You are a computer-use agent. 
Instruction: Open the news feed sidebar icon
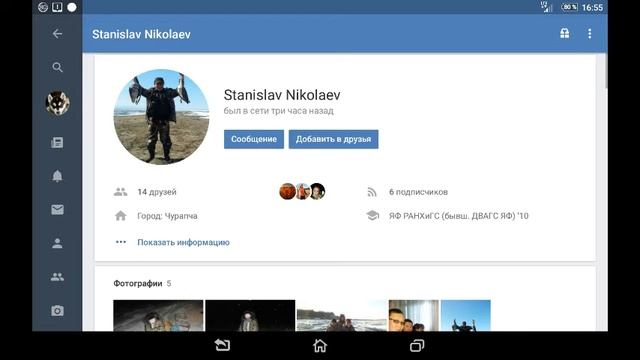tap(57, 142)
